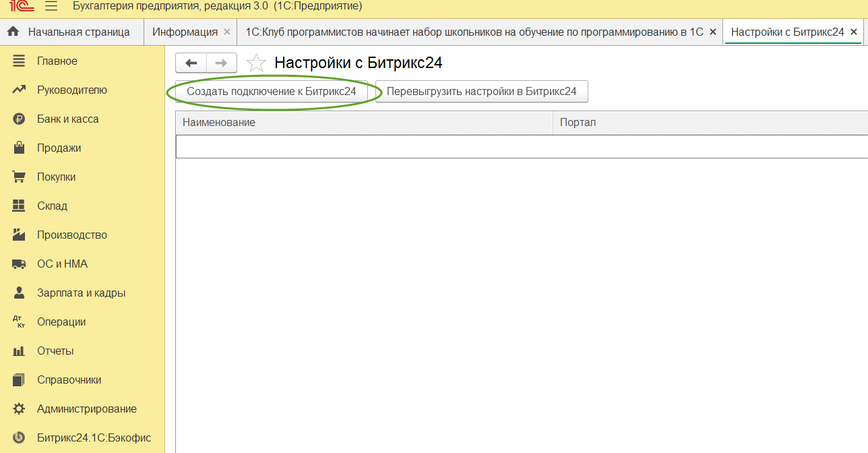This screenshot has width=868, height=453.
Task: Sort by the Наименование column header
Action: pyautogui.click(x=364, y=123)
